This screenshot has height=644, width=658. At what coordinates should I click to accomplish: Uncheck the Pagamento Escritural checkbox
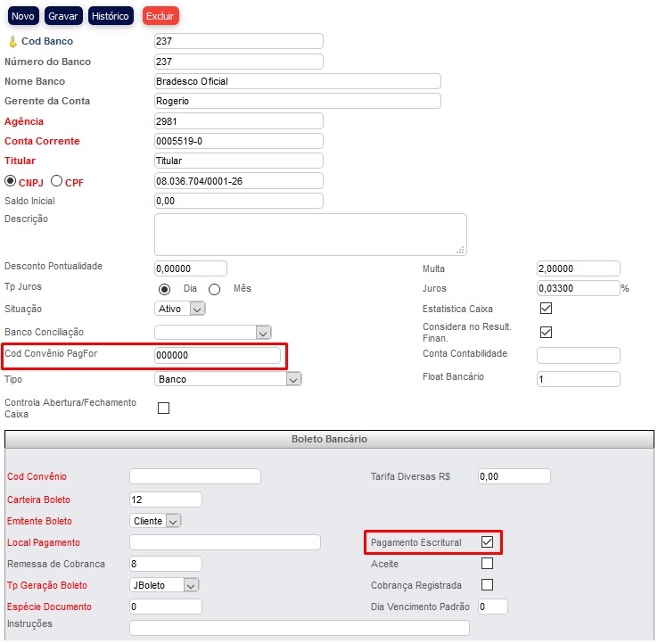[487, 541]
